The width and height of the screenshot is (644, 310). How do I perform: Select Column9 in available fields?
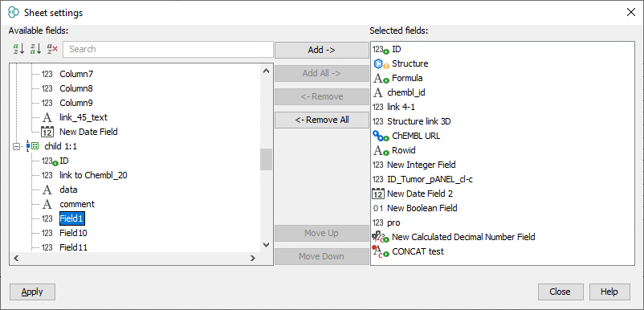76,103
